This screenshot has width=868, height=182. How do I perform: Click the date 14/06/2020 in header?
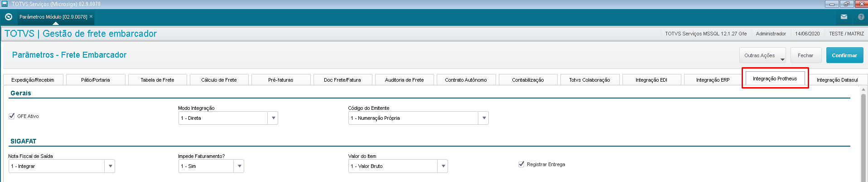click(807, 34)
